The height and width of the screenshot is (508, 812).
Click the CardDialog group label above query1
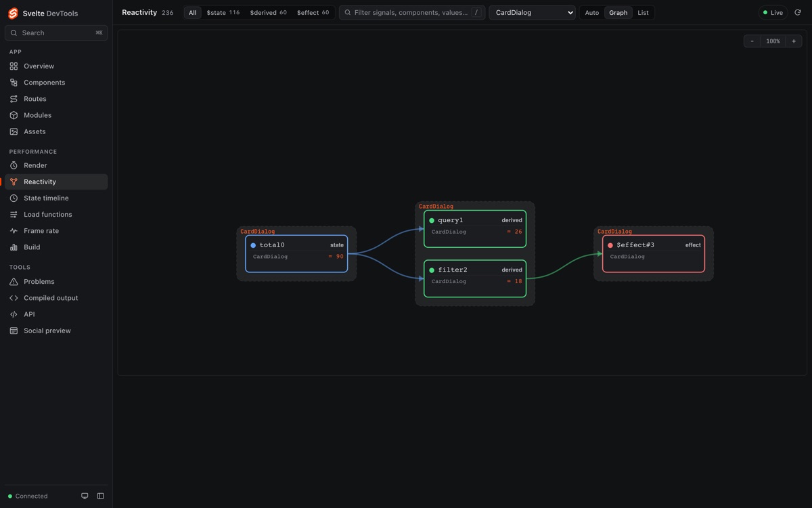436,207
